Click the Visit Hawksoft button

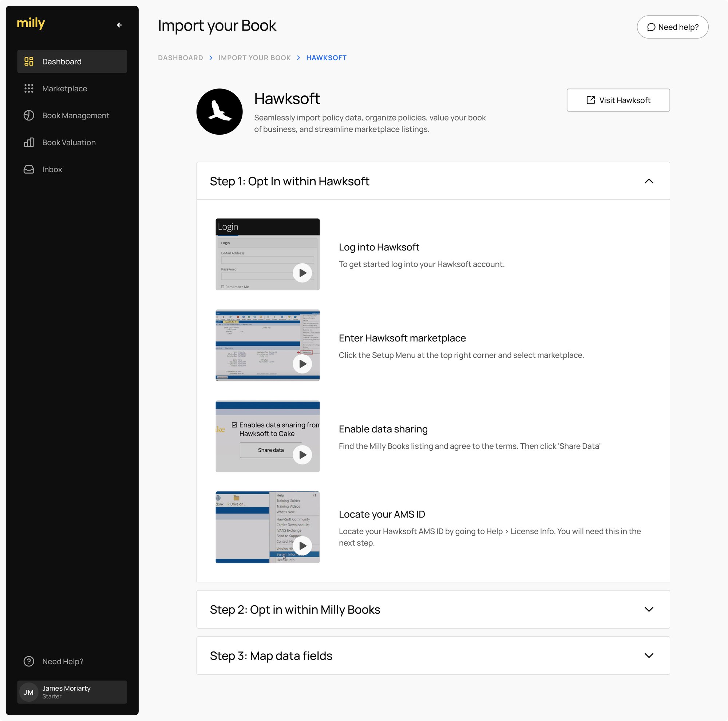(x=618, y=100)
